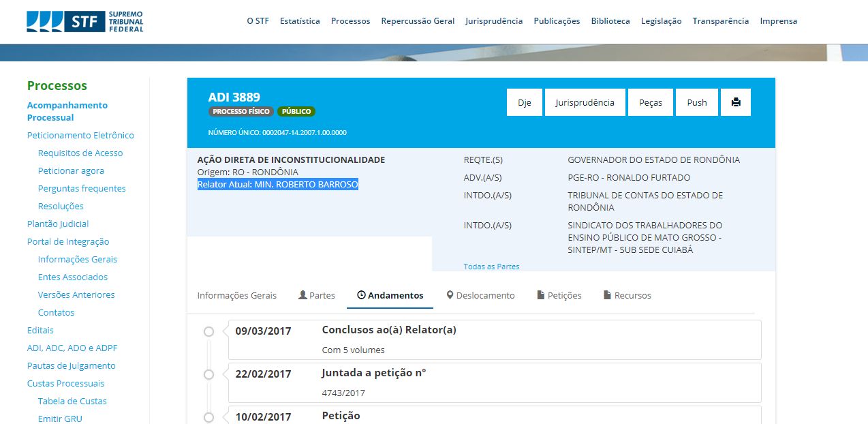
Task: Switch to the Deslocamento tab
Action: coord(480,295)
